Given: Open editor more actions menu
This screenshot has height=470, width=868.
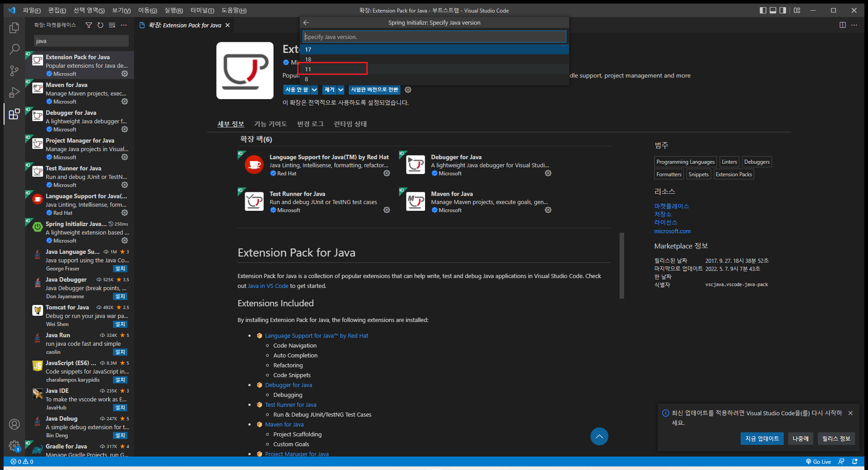Looking at the screenshot, I should (x=854, y=25).
